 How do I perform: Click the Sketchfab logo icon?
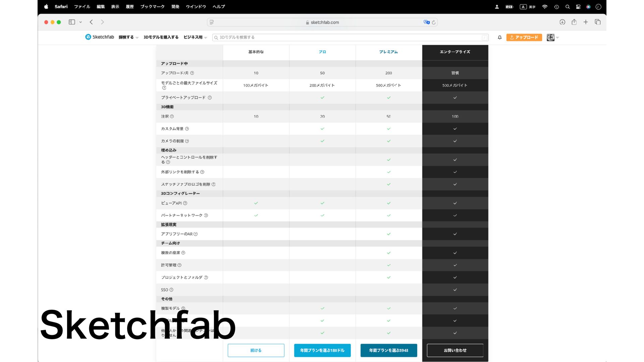coord(88,37)
